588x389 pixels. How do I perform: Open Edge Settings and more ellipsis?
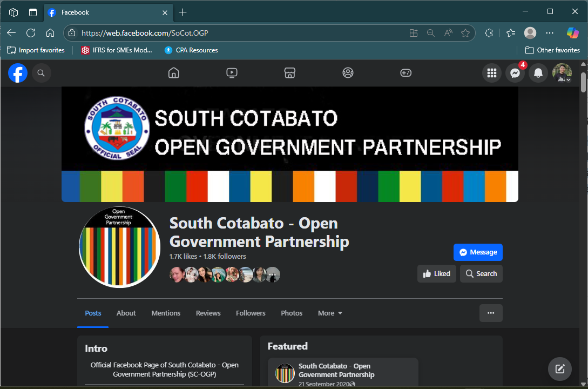click(x=550, y=33)
